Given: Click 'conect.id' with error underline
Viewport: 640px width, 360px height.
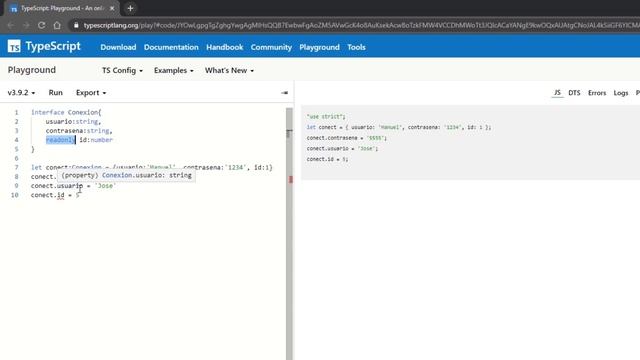Looking at the screenshot, I should [48, 195].
